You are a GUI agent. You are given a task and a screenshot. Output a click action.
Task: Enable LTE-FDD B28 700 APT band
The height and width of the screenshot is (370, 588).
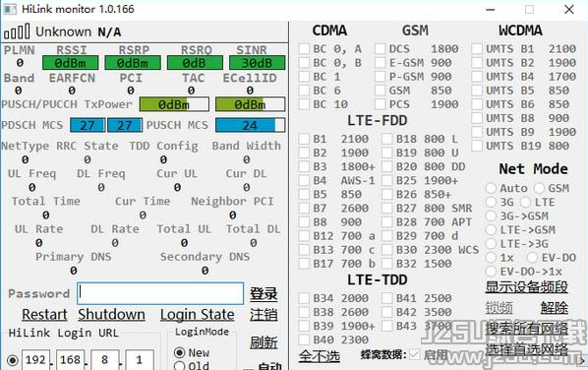(x=387, y=222)
